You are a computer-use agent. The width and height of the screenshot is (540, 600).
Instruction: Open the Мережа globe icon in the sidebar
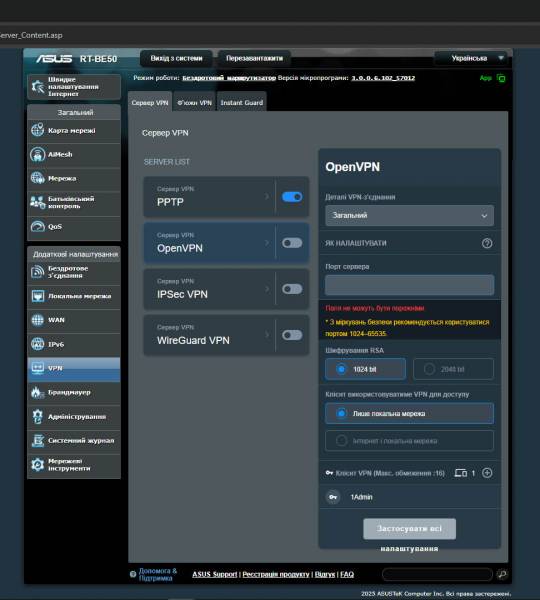pyautogui.click(x=38, y=178)
